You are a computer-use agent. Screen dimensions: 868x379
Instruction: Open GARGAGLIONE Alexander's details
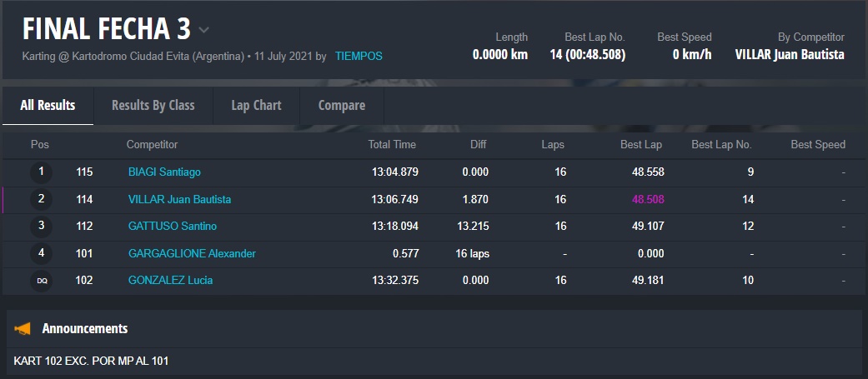[192, 253]
